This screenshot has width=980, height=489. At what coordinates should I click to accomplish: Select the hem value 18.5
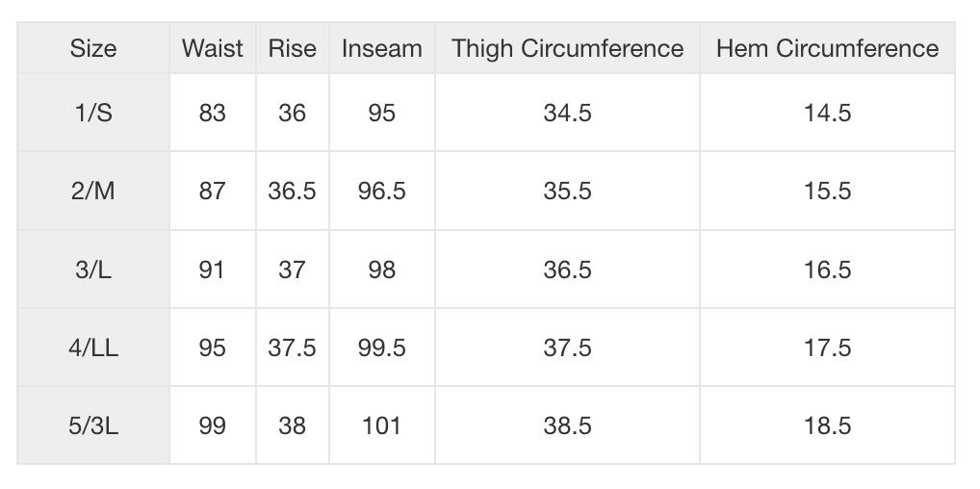pos(828,425)
